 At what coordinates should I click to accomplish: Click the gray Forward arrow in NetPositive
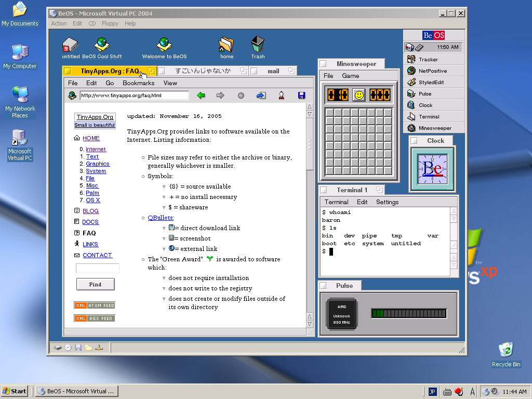click(x=220, y=96)
